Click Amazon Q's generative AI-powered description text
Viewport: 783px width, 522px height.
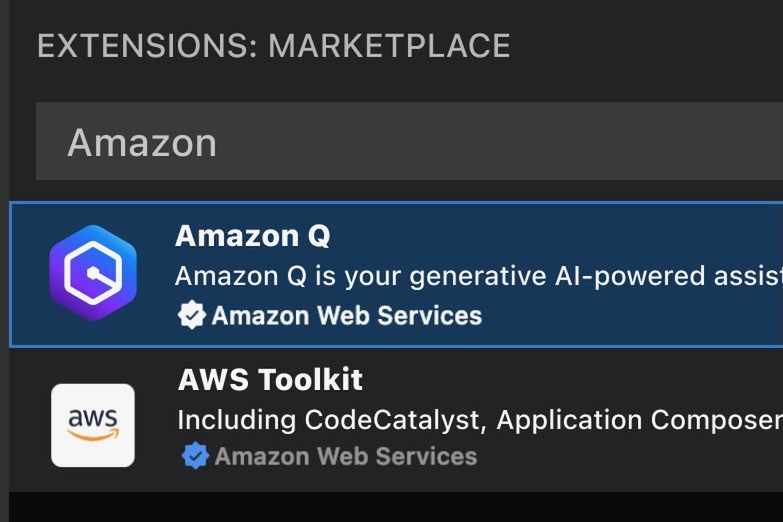click(479, 276)
